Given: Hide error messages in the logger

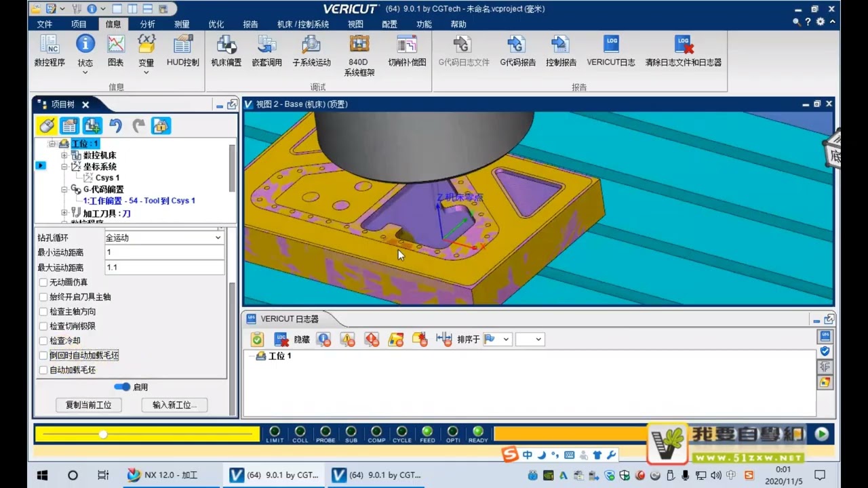Looking at the screenshot, I should pyautogui.click(x=372, y=339).
